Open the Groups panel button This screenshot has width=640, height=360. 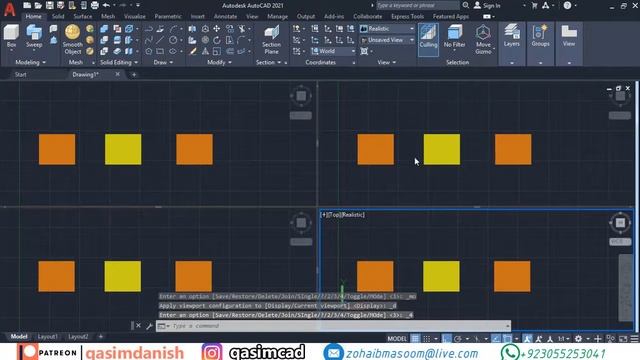(540, 36)
